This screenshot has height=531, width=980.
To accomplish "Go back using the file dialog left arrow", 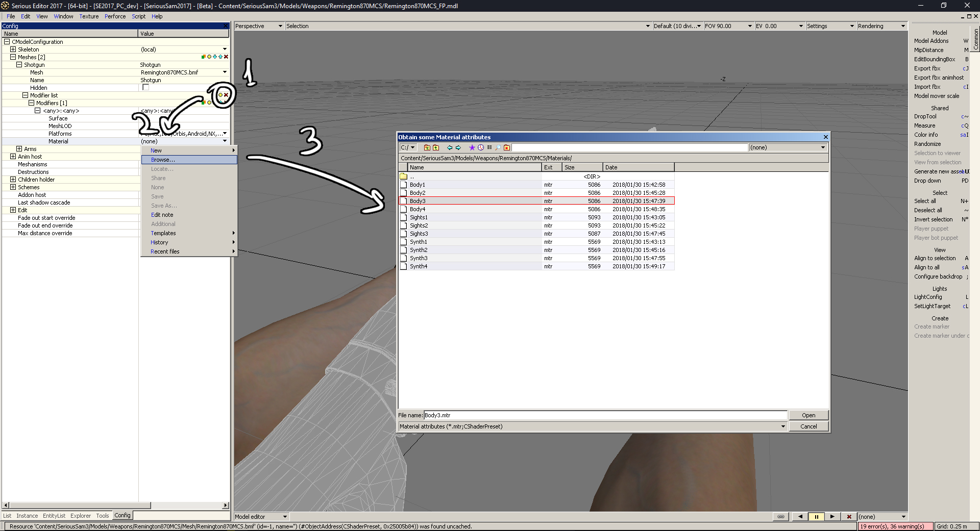I will (x=450, y=147).
